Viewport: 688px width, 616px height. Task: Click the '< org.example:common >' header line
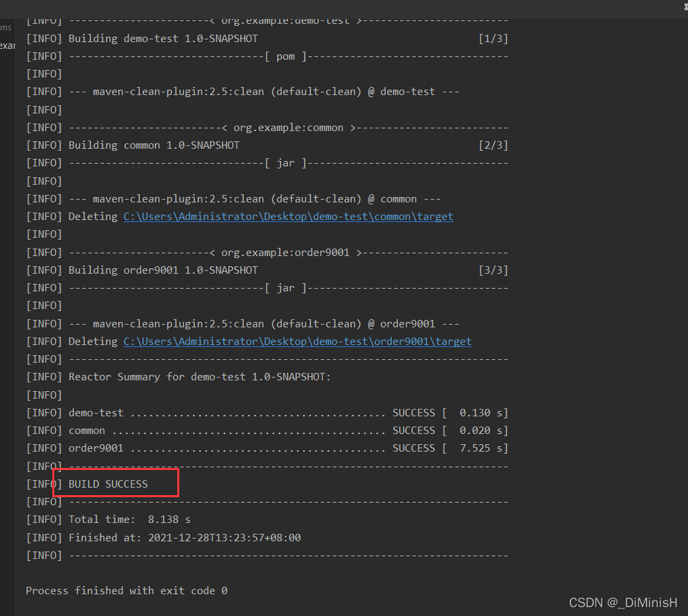[x=267, y=128]
